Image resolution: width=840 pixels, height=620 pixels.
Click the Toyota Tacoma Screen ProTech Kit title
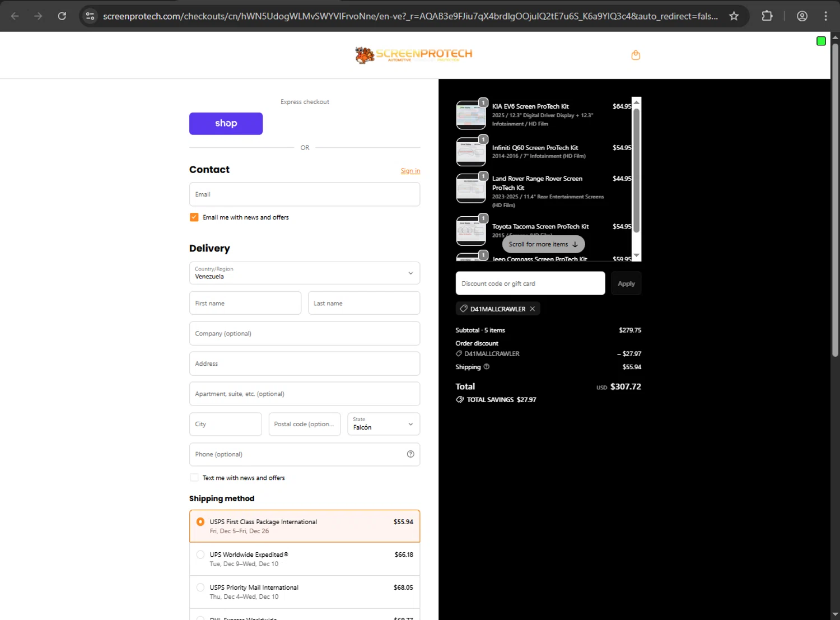pos(540,227)
